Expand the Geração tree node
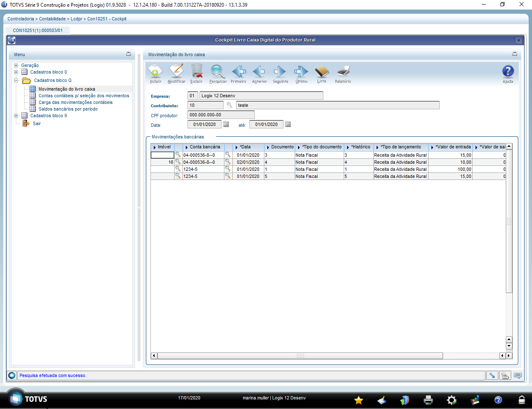This screenshot has width=532, height=409. coord(16,65)
